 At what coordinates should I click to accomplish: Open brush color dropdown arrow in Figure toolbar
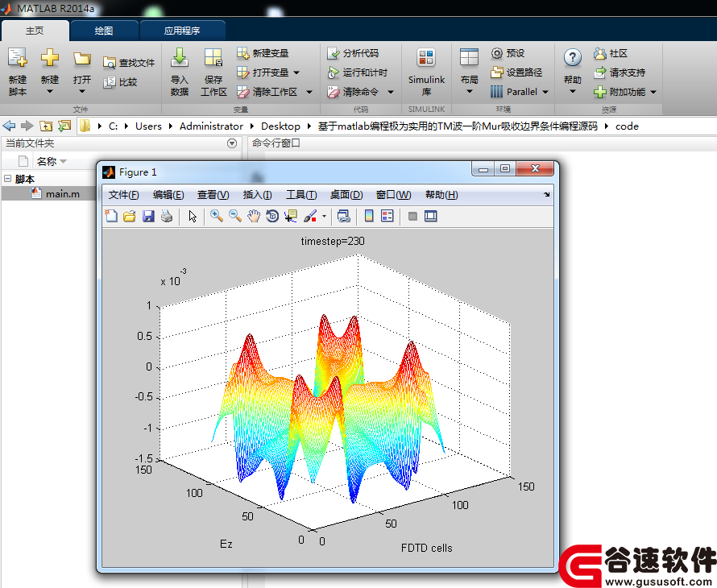point(324,216)
